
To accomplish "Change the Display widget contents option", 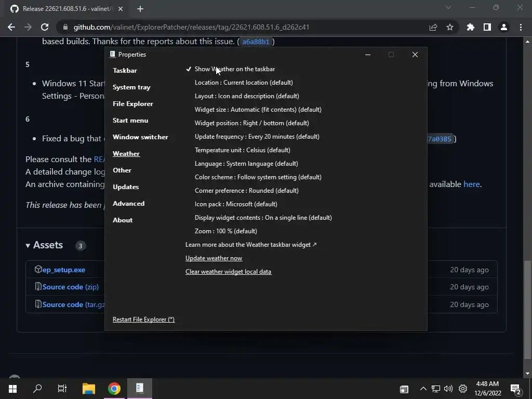I will point(263,218).
